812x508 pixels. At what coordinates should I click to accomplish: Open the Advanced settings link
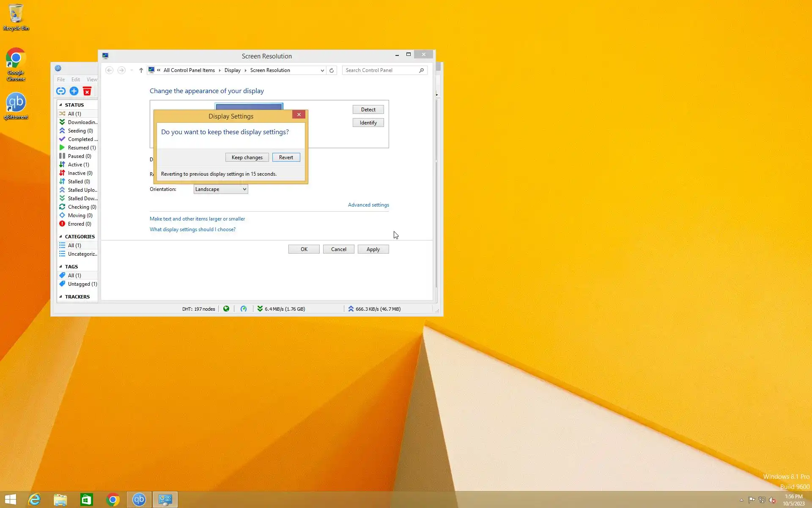click(368, 205)
